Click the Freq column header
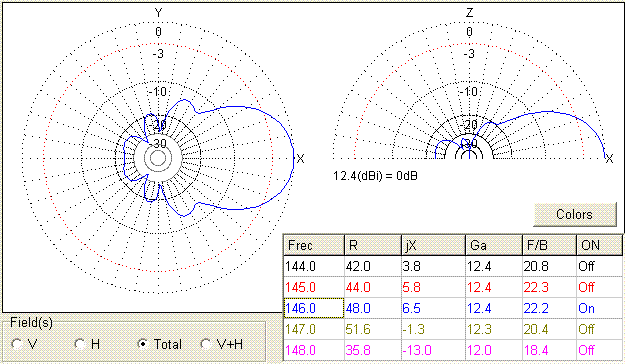Viewport: 625px width, 364px height. click(x=313, y=245)
